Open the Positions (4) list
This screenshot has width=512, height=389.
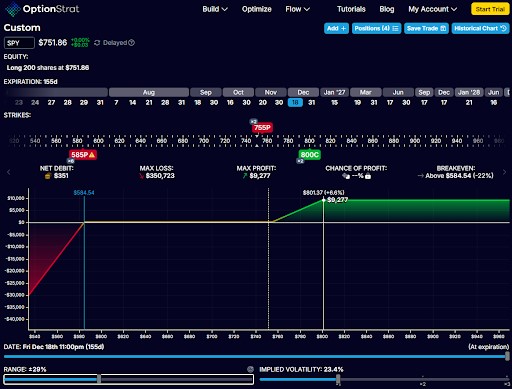click(376, 28)
